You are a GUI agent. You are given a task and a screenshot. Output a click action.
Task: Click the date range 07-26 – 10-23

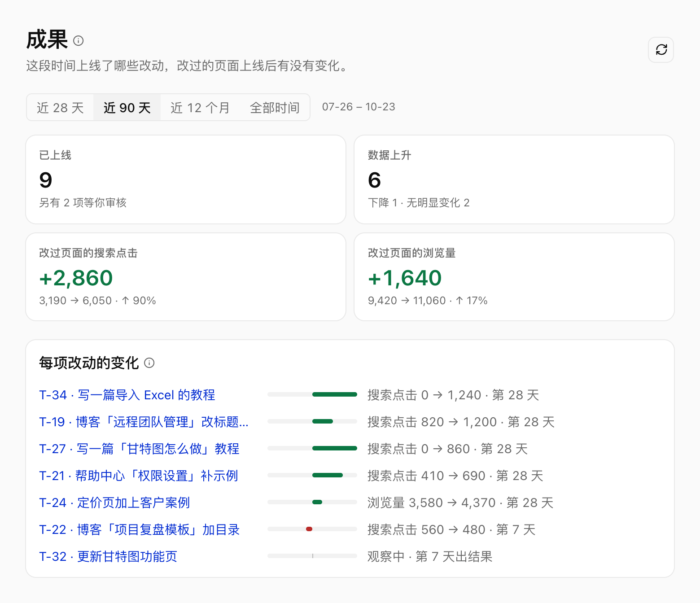click(359, 107)
